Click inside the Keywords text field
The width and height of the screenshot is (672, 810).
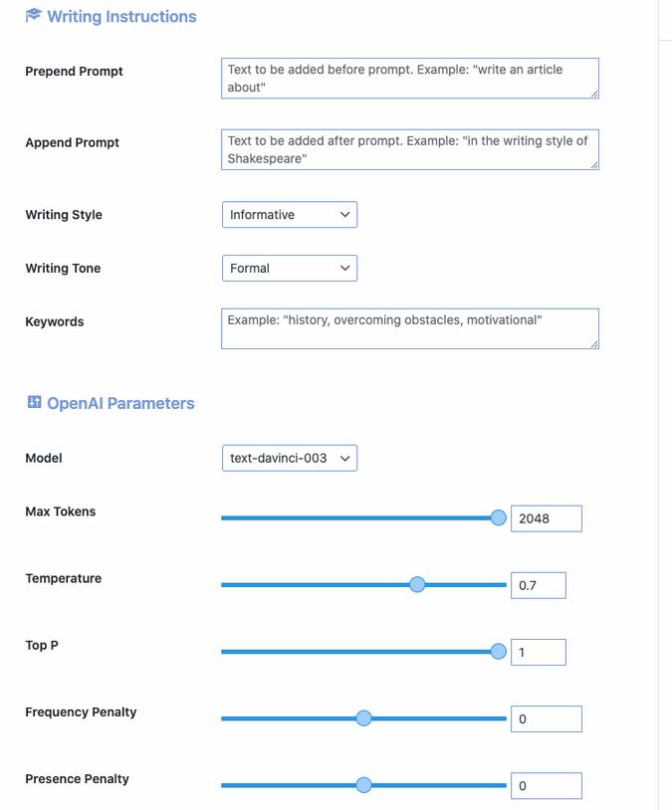pyautogui.click(x=410, y=328)
